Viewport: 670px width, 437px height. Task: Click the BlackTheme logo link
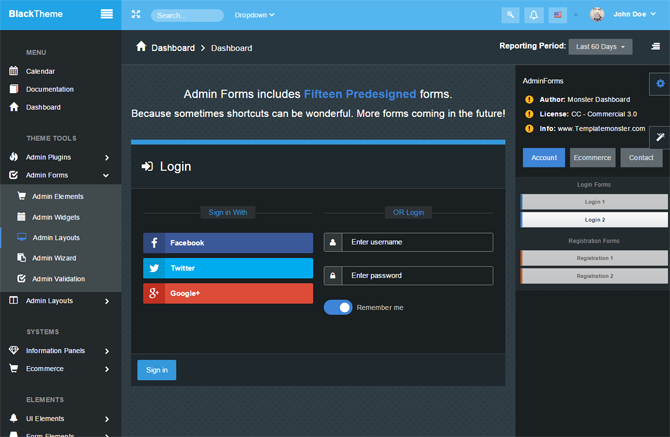tap(35, 14)
